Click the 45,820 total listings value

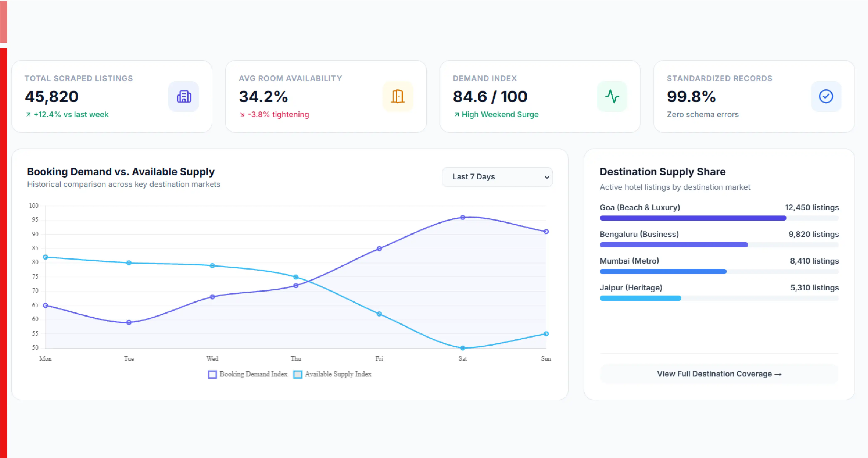(52, 97)
